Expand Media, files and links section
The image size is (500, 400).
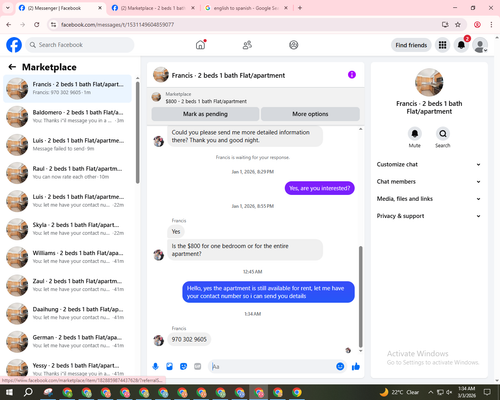coord(429,199)
